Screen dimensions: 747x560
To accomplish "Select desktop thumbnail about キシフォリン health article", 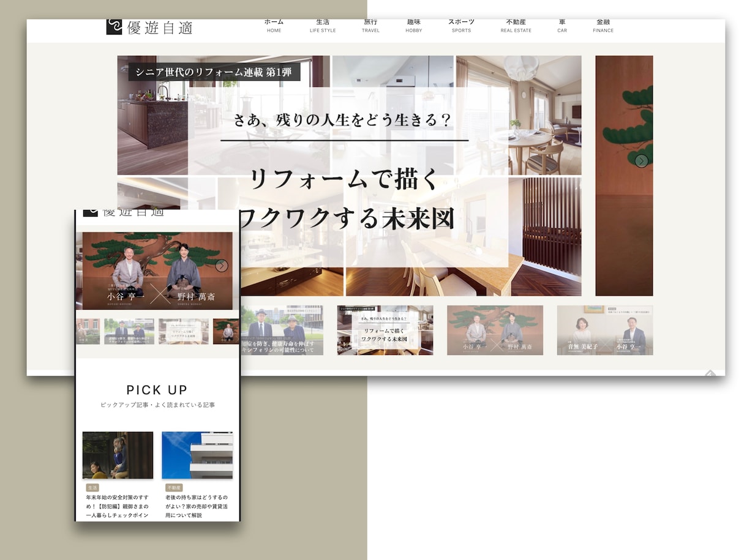I will coord(282,330).
